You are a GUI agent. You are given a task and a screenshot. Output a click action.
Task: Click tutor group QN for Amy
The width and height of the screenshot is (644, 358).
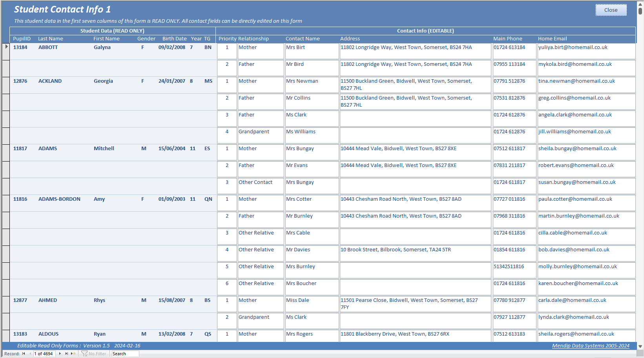tap(208, 199)
